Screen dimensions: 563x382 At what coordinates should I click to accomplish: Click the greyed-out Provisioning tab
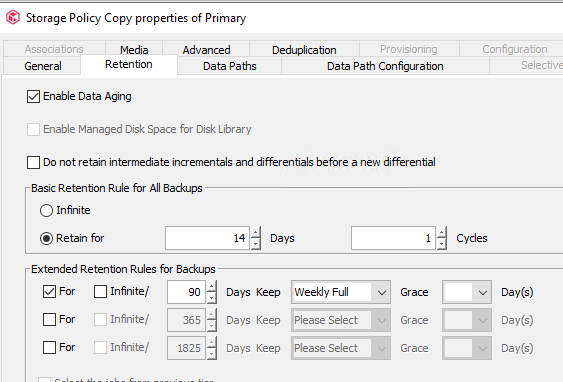pos(409,49)
